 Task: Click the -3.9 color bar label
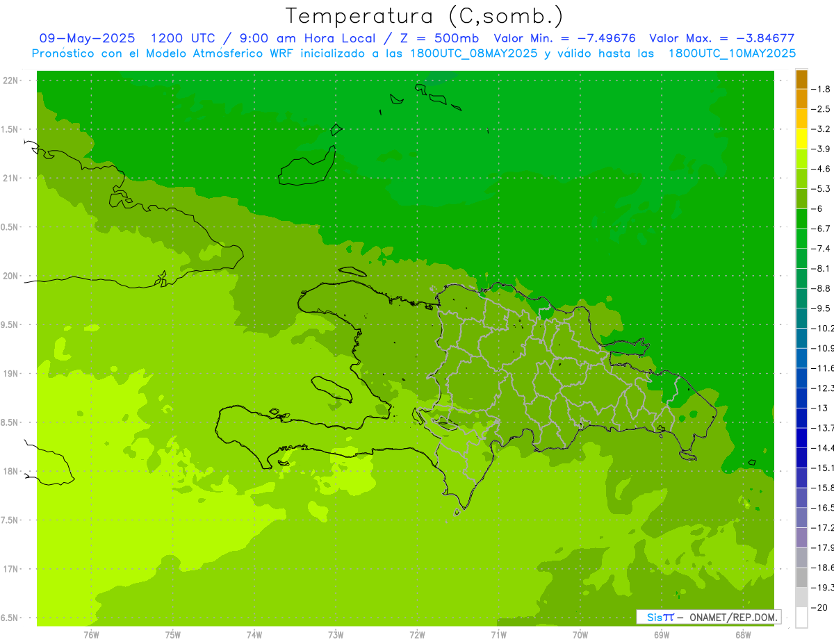coord(821,149)
